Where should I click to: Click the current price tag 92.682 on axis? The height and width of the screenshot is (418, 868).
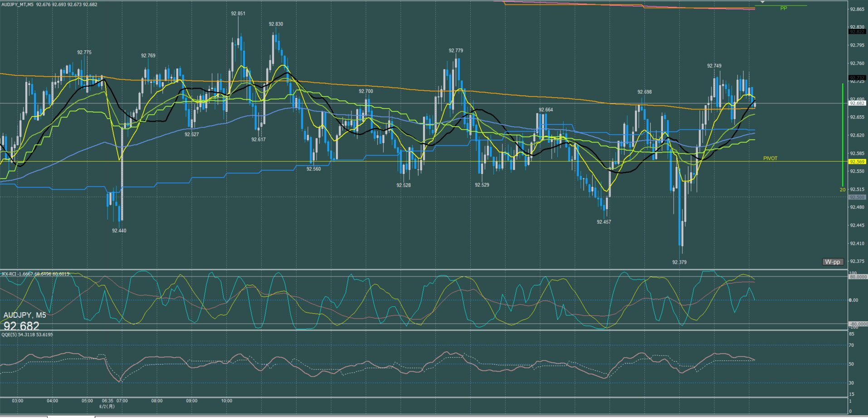point(857,103)
